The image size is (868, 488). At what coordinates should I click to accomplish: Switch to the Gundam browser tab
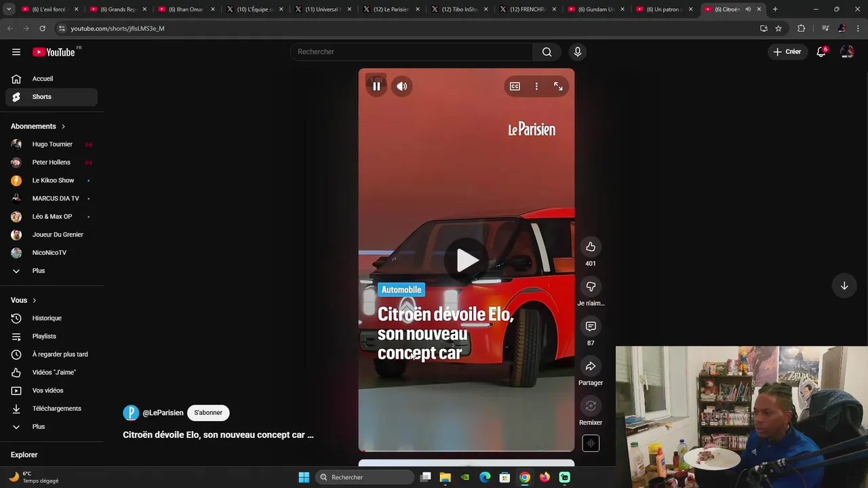(596, 9)
